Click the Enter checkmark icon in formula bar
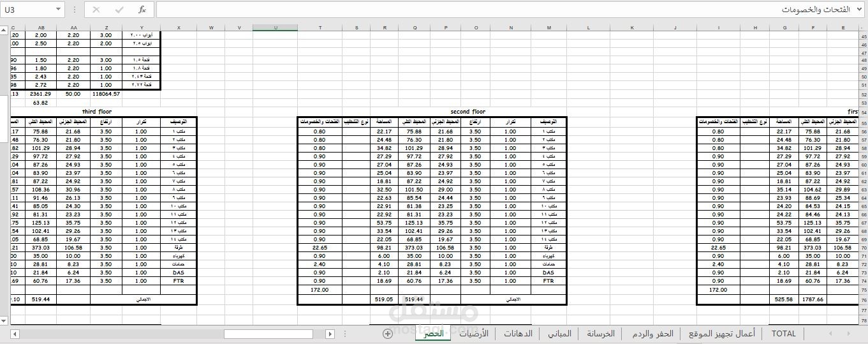Screen dimensions: 868x344 (x=119, y=10)
